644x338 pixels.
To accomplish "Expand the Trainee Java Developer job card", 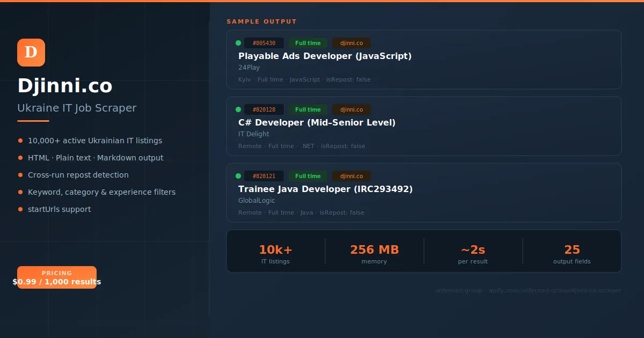I will coord(423,193).
